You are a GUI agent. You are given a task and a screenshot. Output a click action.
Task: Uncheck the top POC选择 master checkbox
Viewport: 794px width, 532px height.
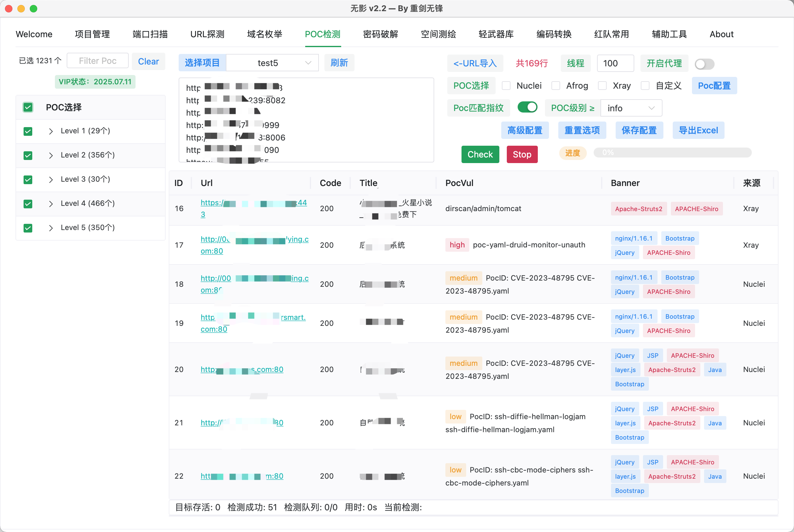[x=28, y=108]
